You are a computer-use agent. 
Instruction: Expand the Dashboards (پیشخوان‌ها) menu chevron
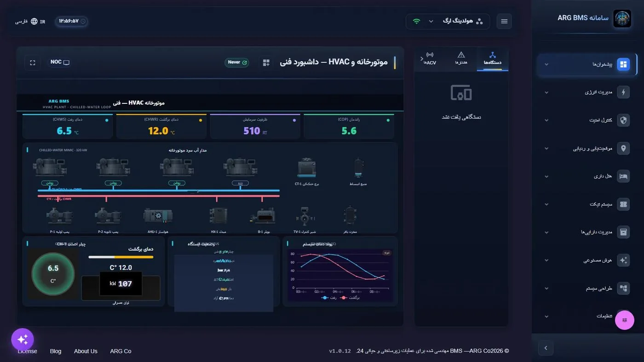(x=546, y=65)
